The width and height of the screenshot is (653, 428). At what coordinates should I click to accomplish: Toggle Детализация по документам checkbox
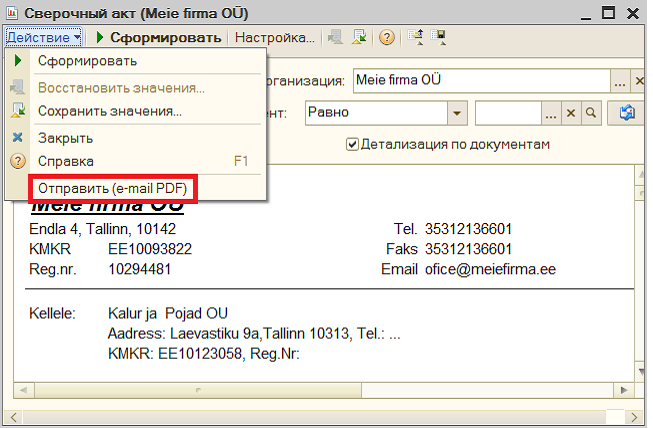[x=352, y=144]
